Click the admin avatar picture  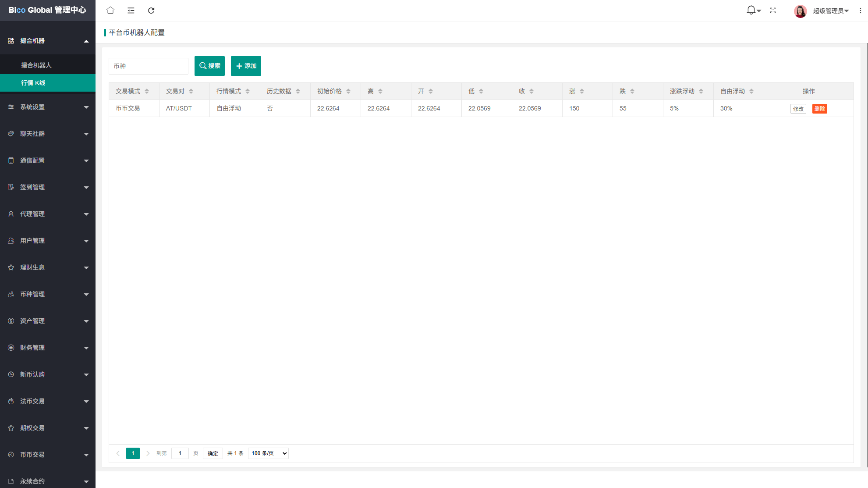coord(800,11)
